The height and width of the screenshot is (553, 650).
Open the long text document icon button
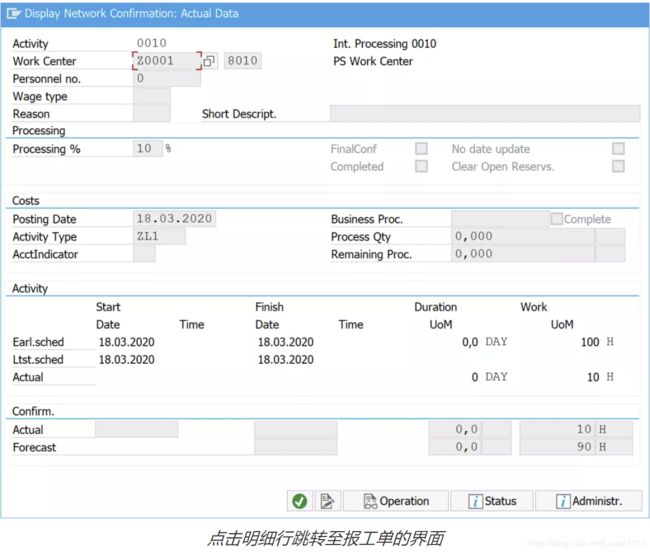coord(327,501)
